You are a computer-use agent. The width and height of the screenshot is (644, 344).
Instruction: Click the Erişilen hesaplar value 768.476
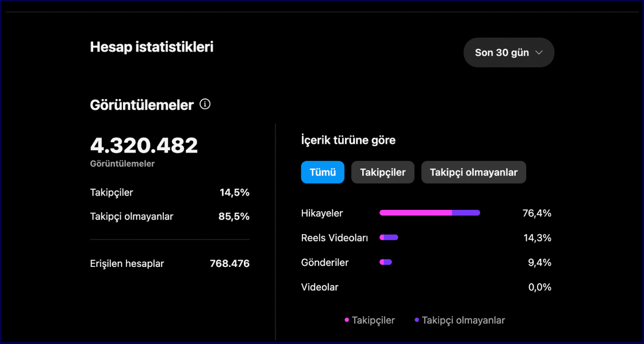(229, 263)
